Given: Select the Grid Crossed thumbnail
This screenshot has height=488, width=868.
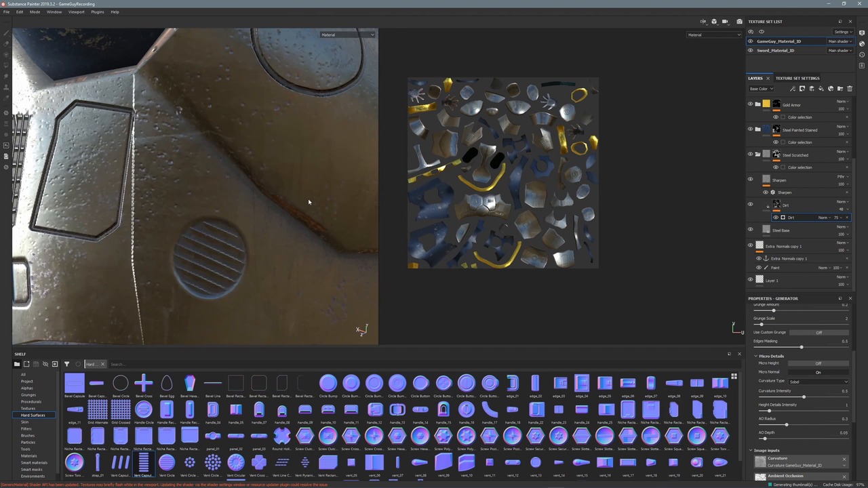Looking at the screenshot, I should [120, 412].
